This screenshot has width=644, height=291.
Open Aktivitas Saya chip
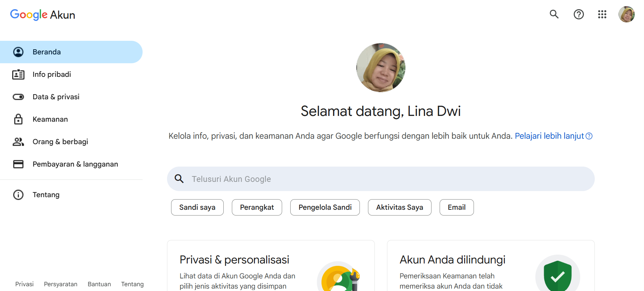400,207
